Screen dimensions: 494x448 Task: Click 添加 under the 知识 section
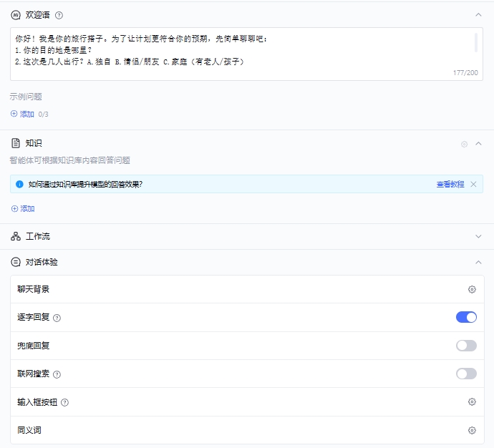[23, 209]
